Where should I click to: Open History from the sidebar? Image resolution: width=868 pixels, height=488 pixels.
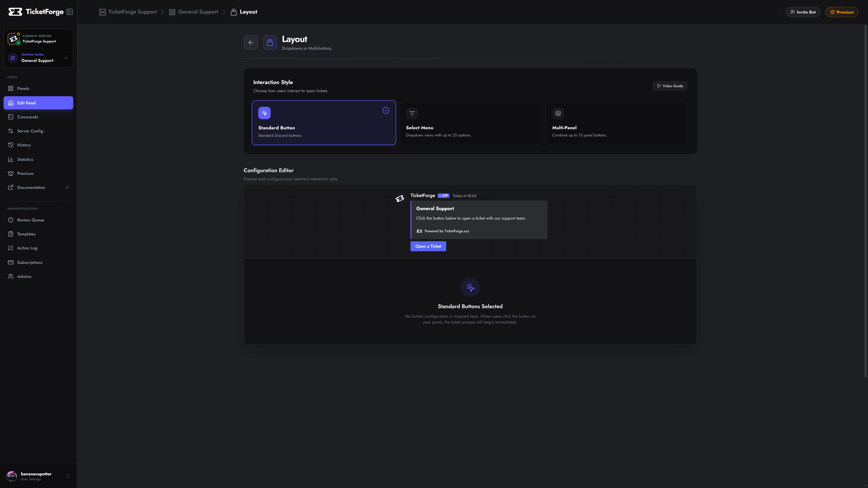click(x=38, y=145)
